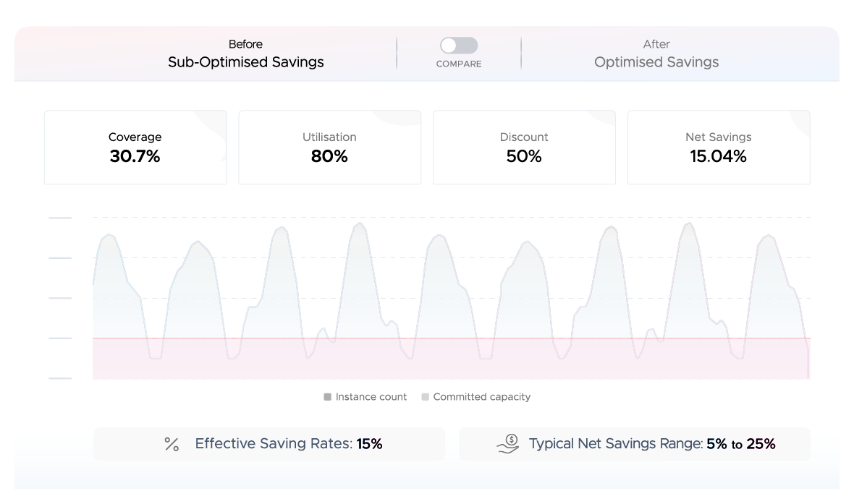Viewport: 854px width, 504px height.
Task: Click the COMPARE label under the switch
Action: coord(459,64)
